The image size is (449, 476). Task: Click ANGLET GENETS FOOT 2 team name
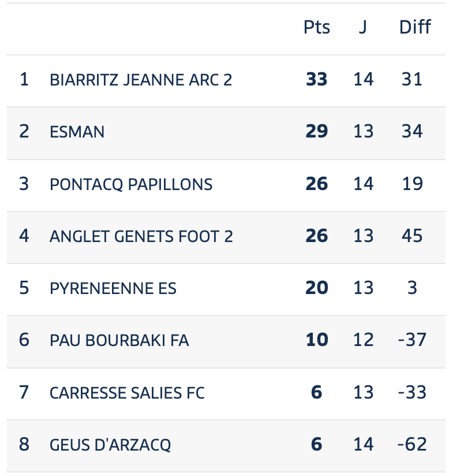(x=141, y=236)
